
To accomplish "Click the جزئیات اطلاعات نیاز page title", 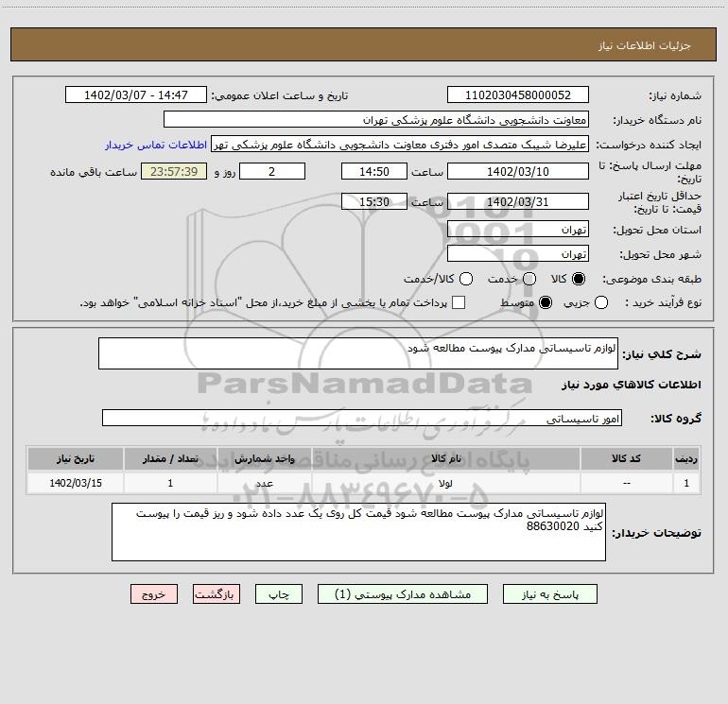I will coord(645,45).
